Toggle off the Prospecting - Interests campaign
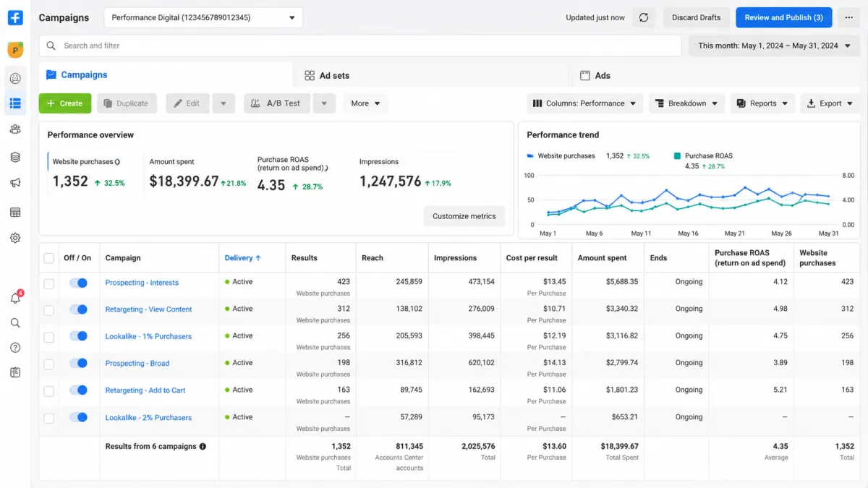This screenshot has width=868, height=488. 78,283
